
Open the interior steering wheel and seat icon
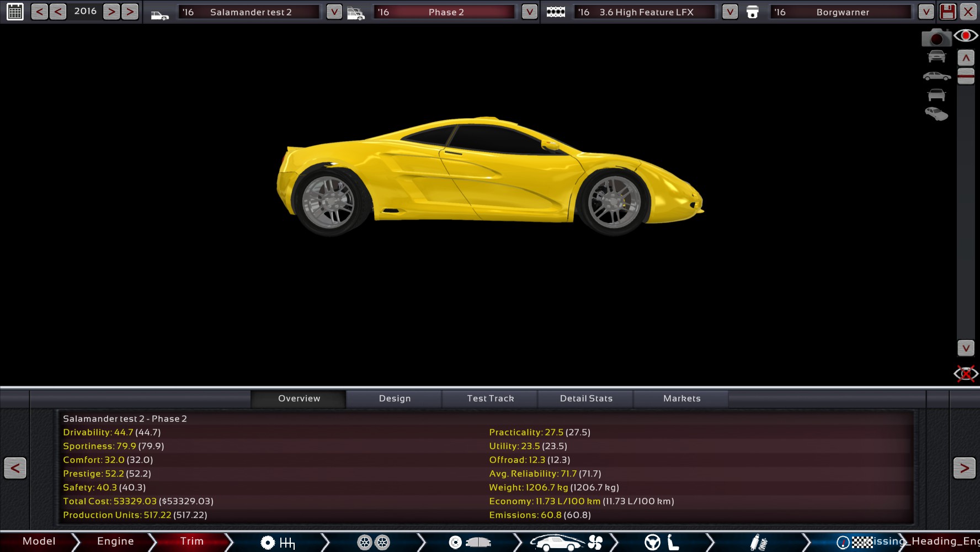tap(662, 543)
